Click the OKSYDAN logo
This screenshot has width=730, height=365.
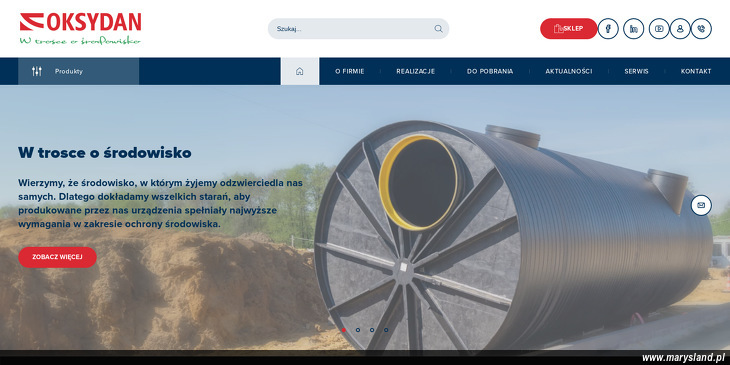[x=81, y=28]
